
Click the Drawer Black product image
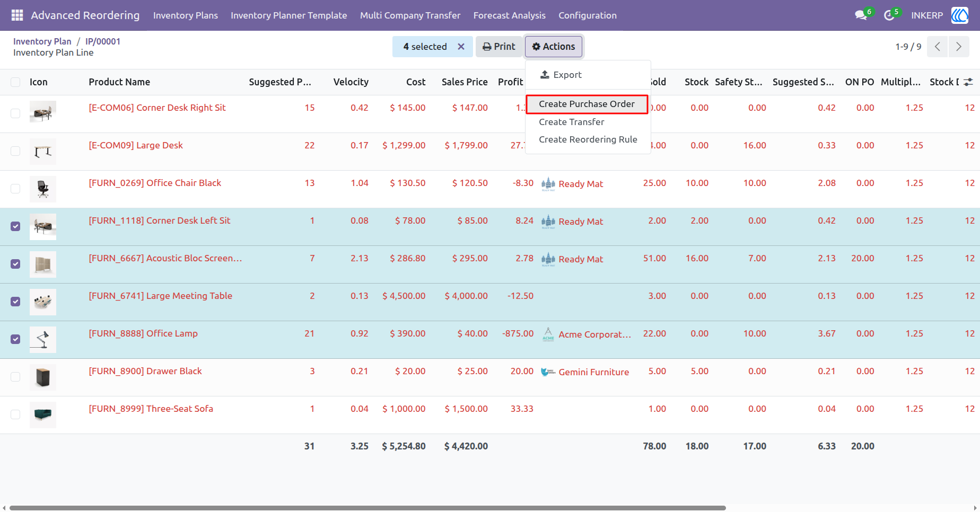43,377
